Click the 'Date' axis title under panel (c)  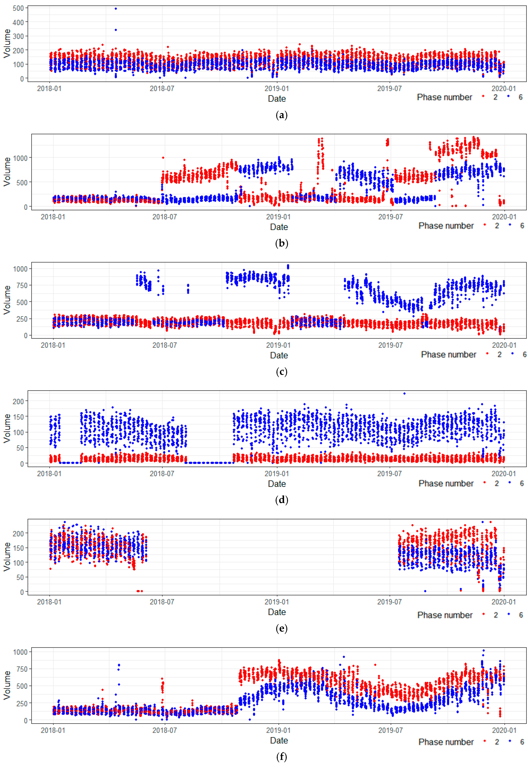click(279, 355)
